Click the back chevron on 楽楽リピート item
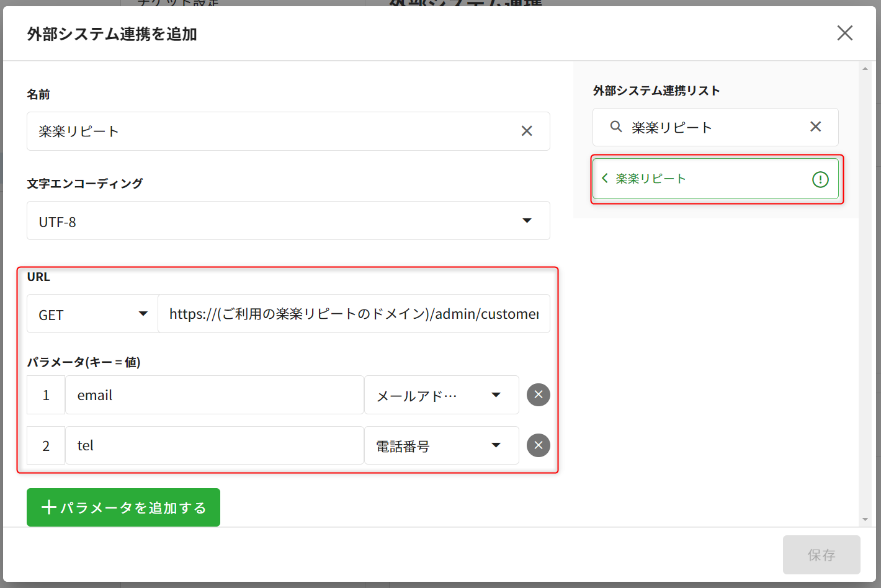Viewport: 881px width, 588px height. tap(605, 179)
